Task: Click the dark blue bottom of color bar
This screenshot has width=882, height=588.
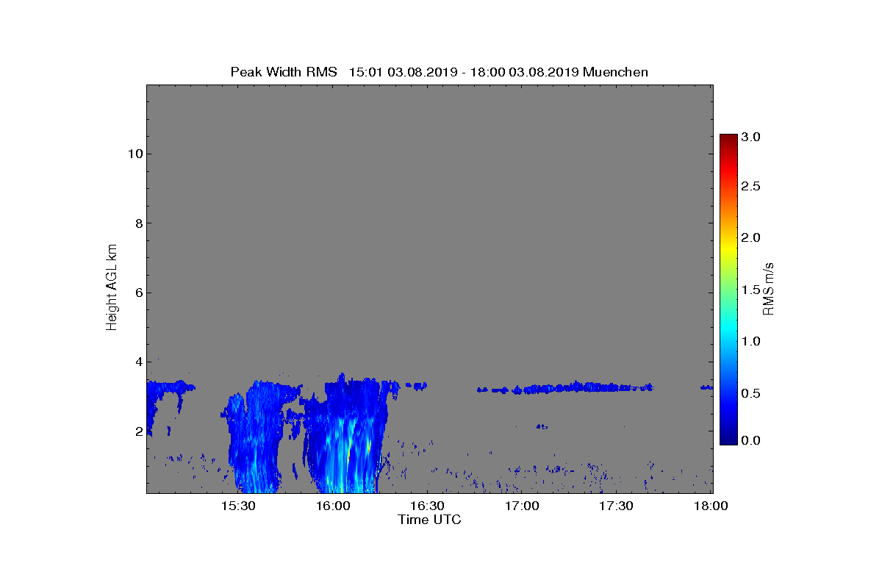Action: [728, 439]
